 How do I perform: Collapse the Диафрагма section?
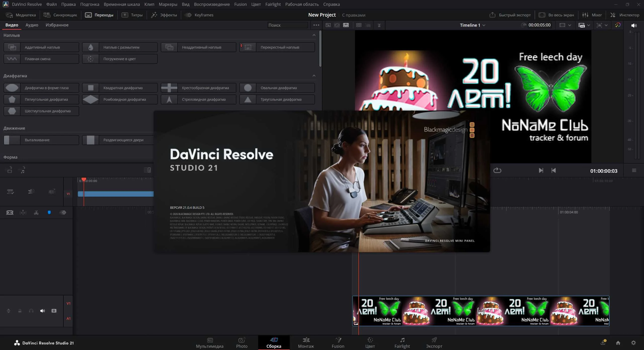pos(314,76)
